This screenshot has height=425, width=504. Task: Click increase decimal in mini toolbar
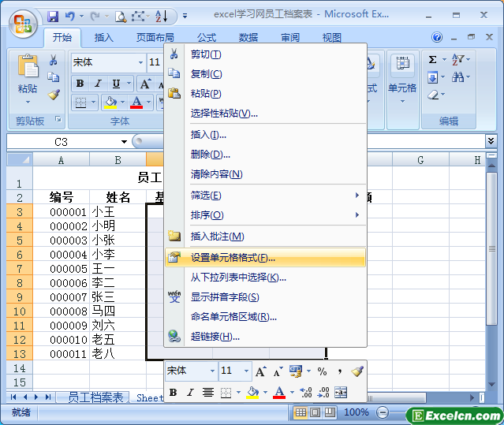click(306, 393)
